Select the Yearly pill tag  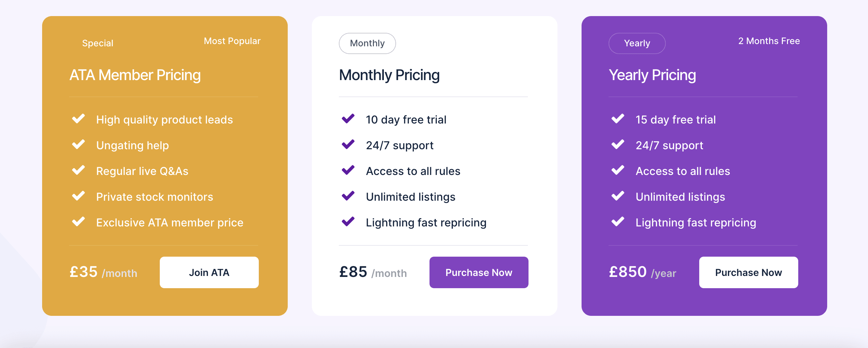(x=637, y=43)
